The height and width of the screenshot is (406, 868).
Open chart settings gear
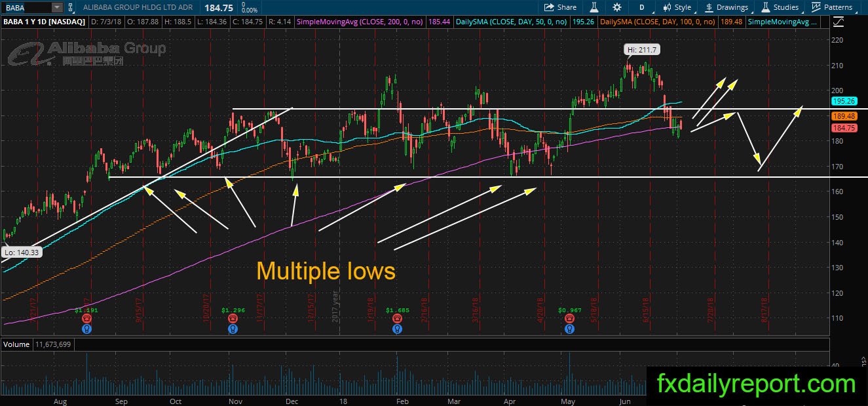point(617,7)
